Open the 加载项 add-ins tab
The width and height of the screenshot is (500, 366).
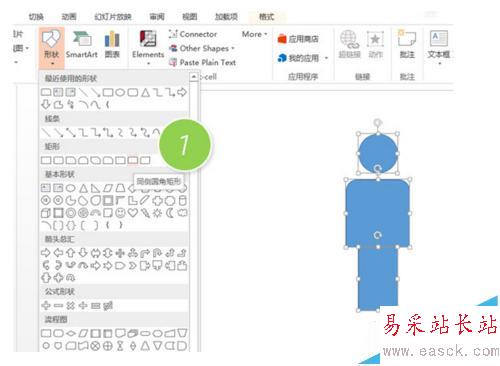click(226, 17)
